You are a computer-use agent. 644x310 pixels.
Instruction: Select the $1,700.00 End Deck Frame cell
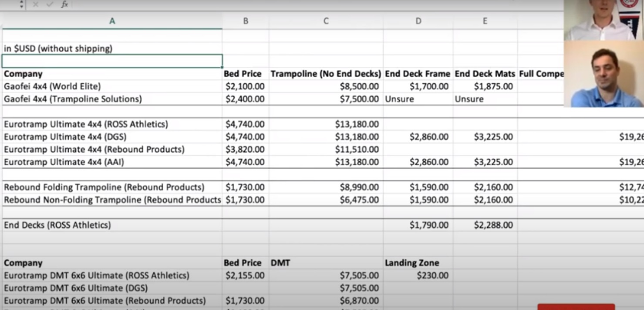click(x=418, y=86)
